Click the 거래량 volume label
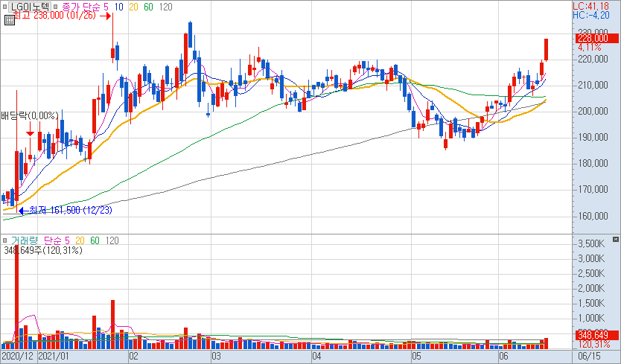Viewport: 621px width, 364px height. coord(25,240)
